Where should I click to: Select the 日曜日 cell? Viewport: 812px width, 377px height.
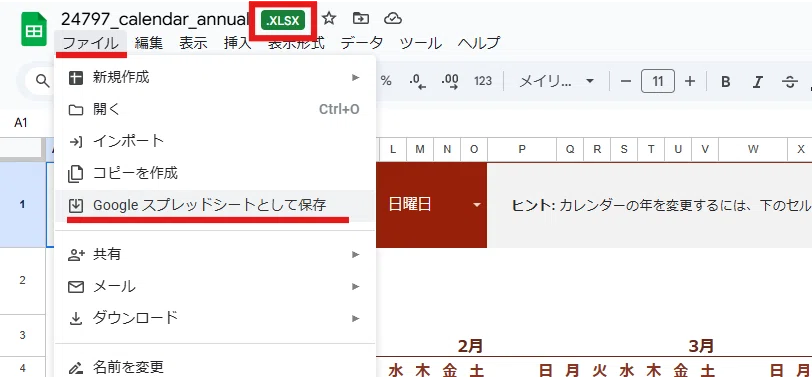pos(431,205)
